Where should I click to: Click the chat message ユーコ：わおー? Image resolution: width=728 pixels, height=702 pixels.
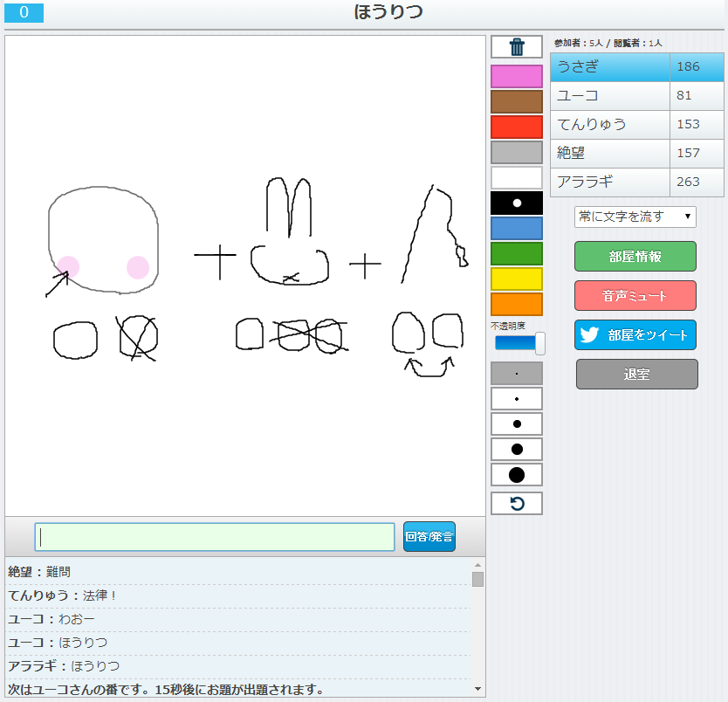click(51, 619)
